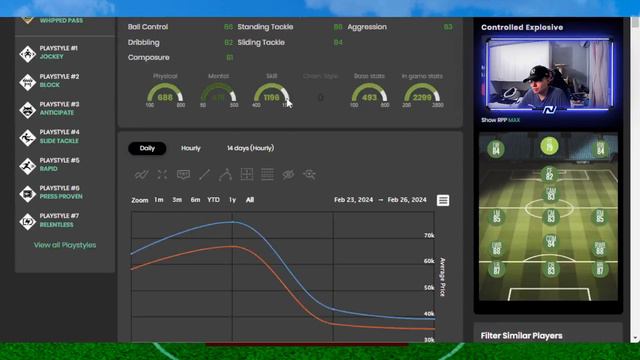Select the CF 82 position on pitch
This screenshot has width=640, height=360.
coord(549,174)
